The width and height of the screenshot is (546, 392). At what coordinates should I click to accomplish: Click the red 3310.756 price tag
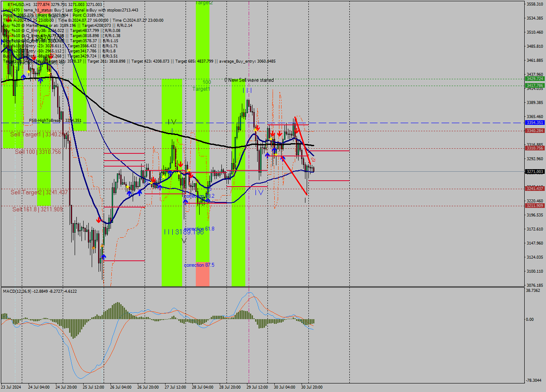(x=535, y=148)
